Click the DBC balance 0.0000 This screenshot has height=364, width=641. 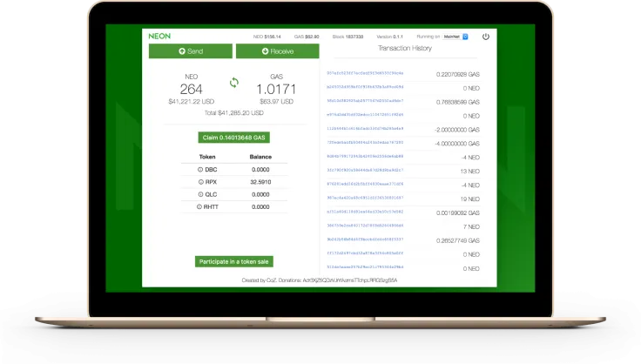[260, 170]
